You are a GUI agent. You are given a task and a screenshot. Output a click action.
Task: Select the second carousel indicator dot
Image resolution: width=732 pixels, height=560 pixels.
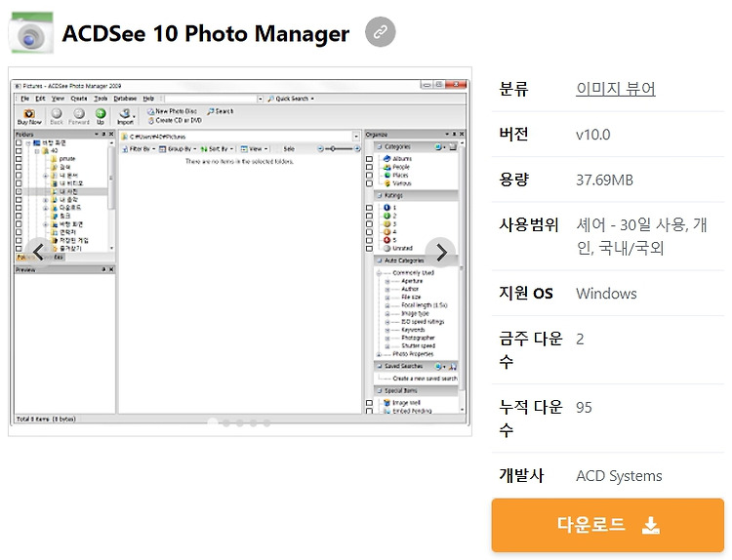click(x=226, y=422)
